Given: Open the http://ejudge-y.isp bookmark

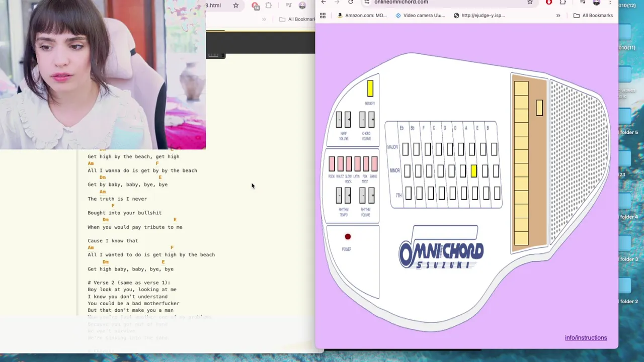Looking at the screenshot, I should [479, 16].
